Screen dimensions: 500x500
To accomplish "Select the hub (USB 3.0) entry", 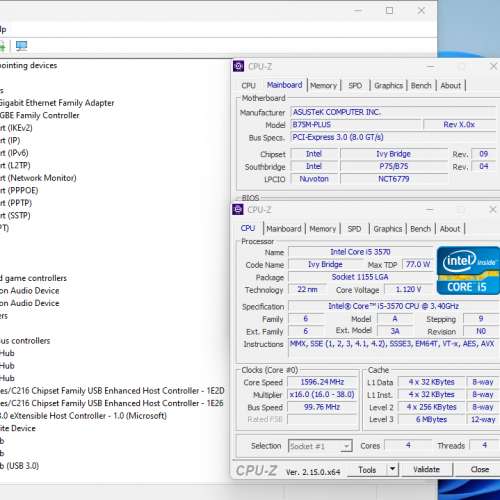I will [x=19, y=466].
